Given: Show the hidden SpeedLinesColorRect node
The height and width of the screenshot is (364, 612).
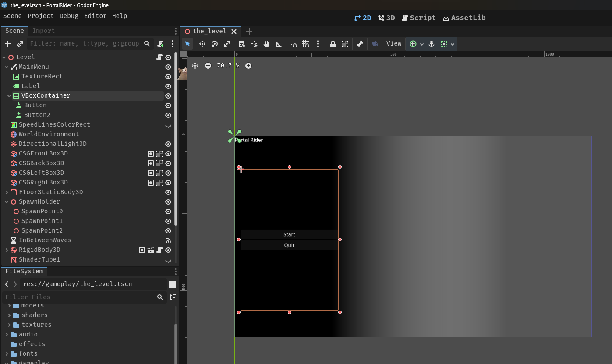Looking at the screenshot, I should (x=168, y=125).
